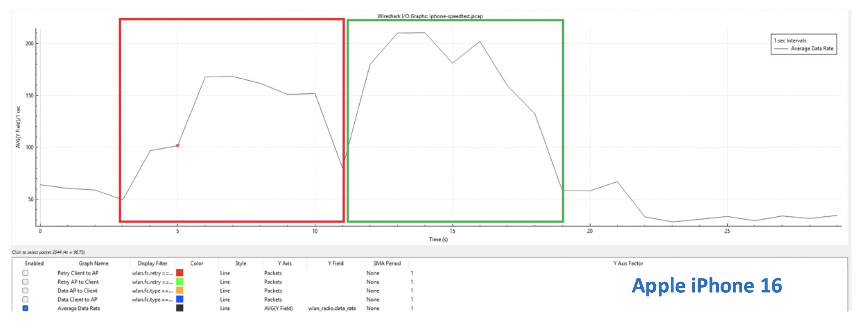Uncheck the Average Data Rate graph checkbox
868x329 pixels.
click(25, 308)
